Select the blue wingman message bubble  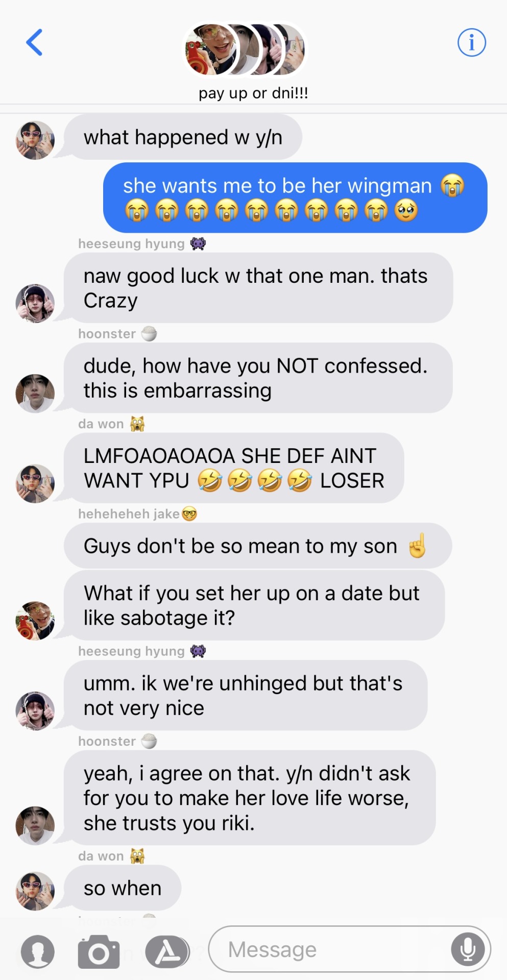click(295, 198)
